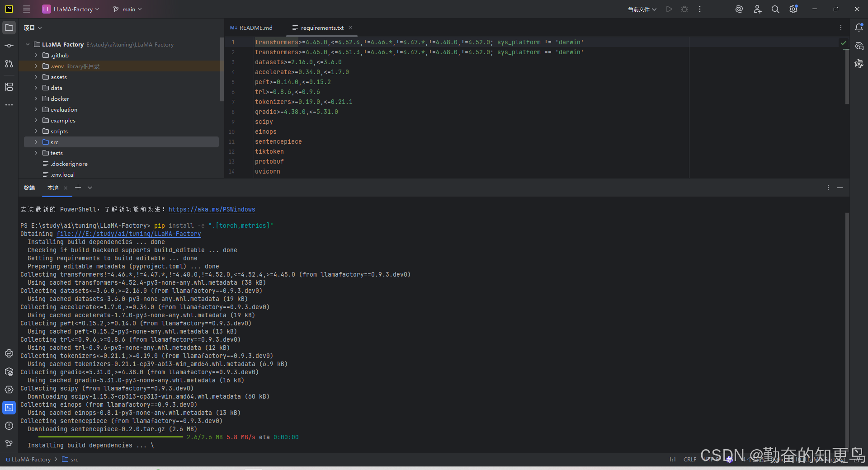868x470 pixels.
Task: Open the main hamburger menu
Action: [27, 9]
